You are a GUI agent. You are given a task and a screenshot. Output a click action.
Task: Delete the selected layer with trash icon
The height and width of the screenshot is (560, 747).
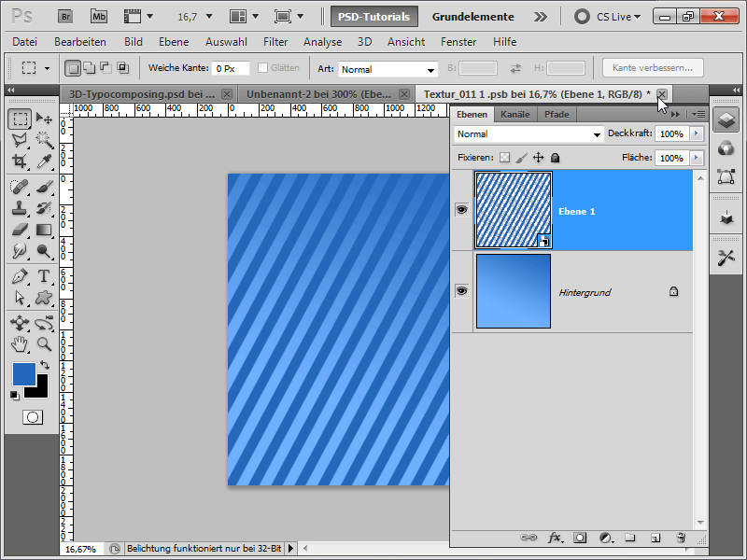click(681, 538)
